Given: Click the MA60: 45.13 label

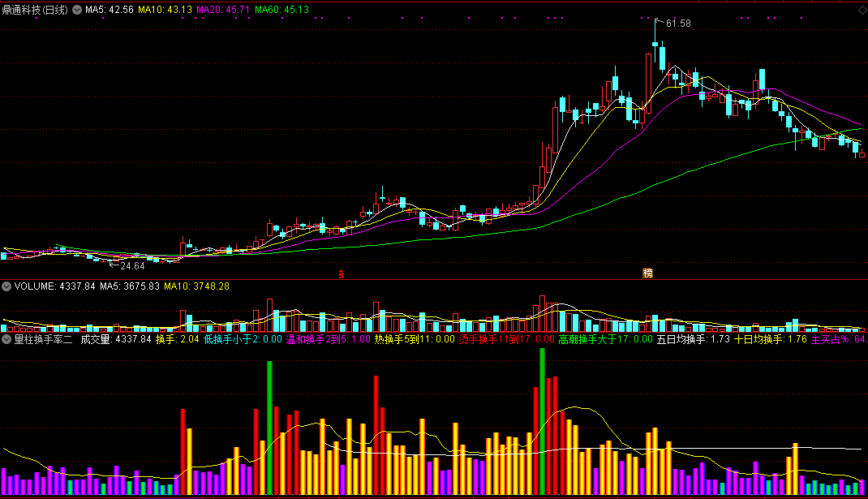Looking at the screenshot, I should coord(281,10).
